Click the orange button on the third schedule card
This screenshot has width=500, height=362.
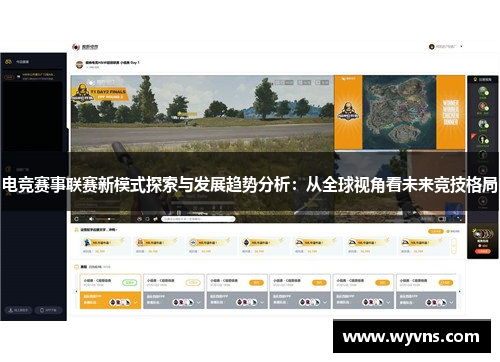pos(256,283)
